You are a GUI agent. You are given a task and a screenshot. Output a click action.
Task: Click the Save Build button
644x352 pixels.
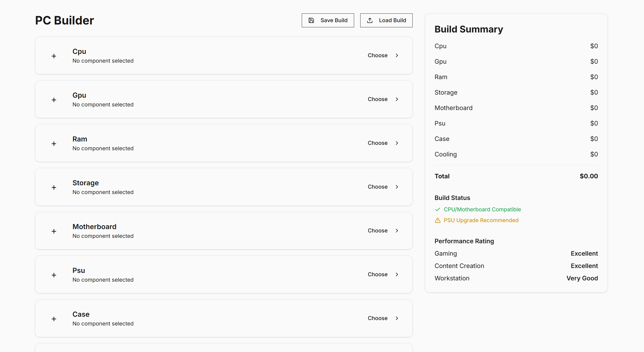328,20
